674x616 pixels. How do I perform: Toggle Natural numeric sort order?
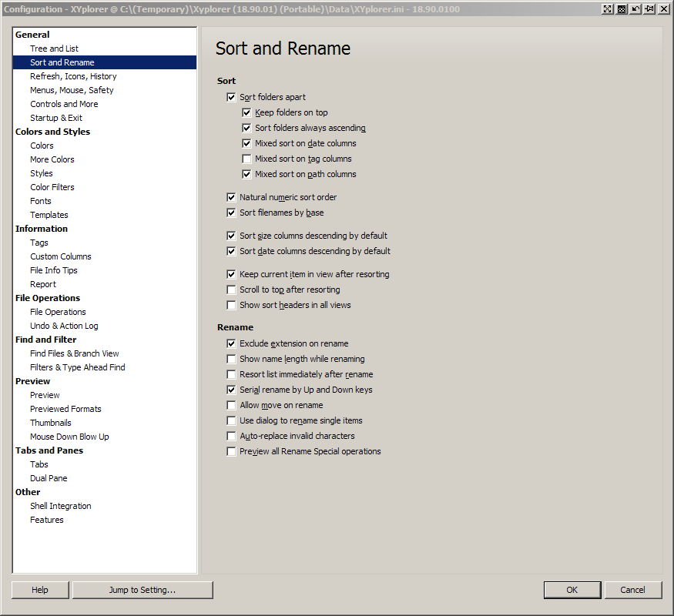pyautogui.click(x=231, y=197)
